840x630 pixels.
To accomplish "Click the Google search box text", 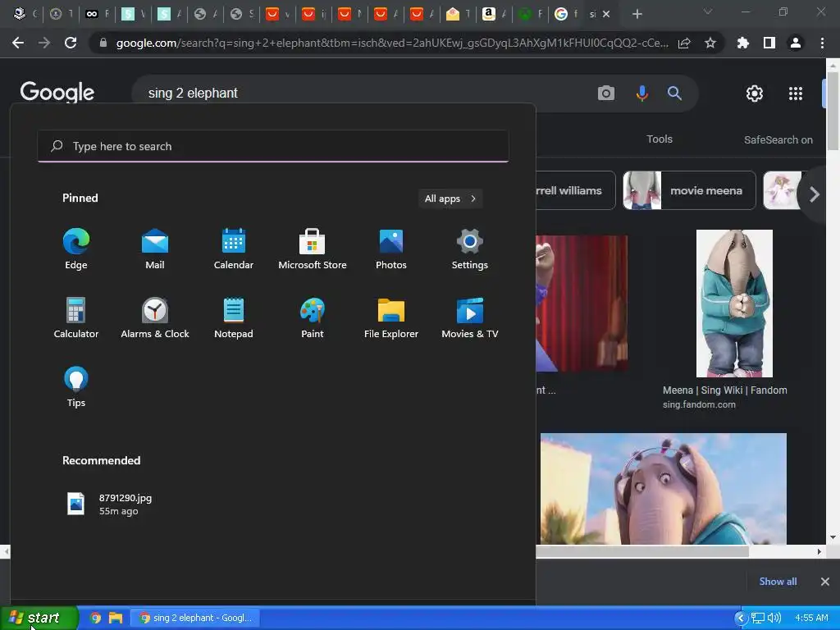I will click(x=193, y=94).
